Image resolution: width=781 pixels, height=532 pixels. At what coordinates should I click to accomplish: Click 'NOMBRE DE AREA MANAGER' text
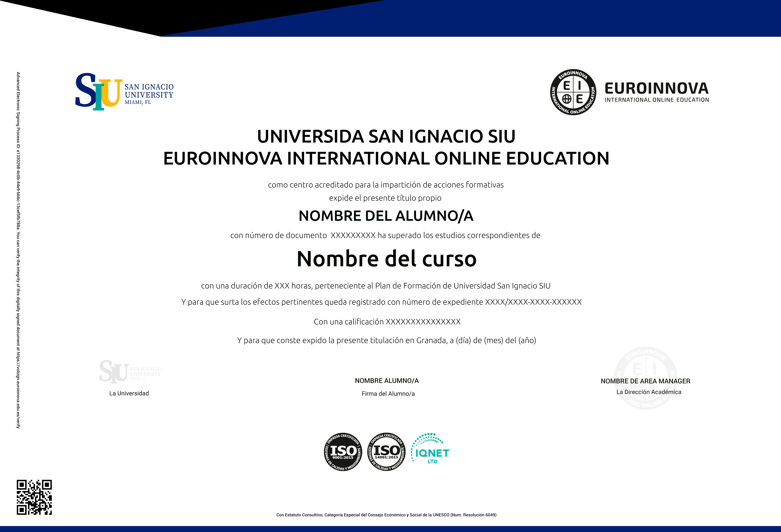pos(646,381)
